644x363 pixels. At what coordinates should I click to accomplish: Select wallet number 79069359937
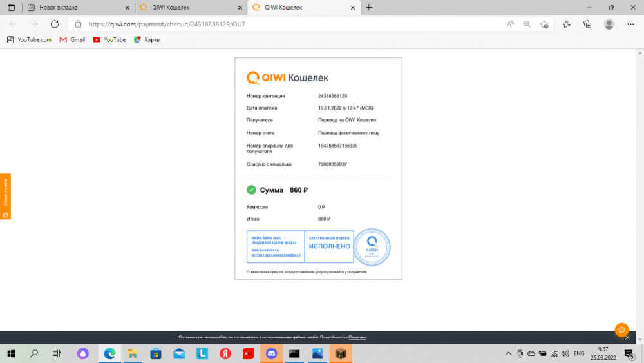pos(333,164)
